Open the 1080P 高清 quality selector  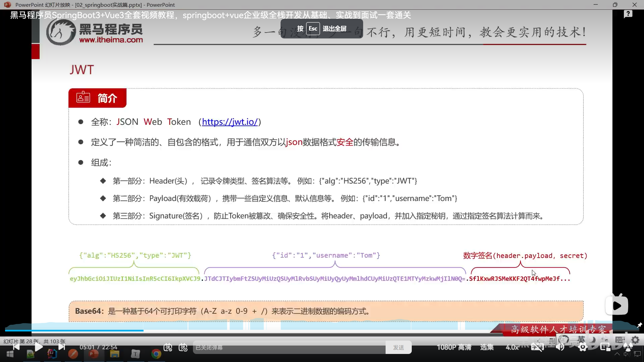(454, 347)
